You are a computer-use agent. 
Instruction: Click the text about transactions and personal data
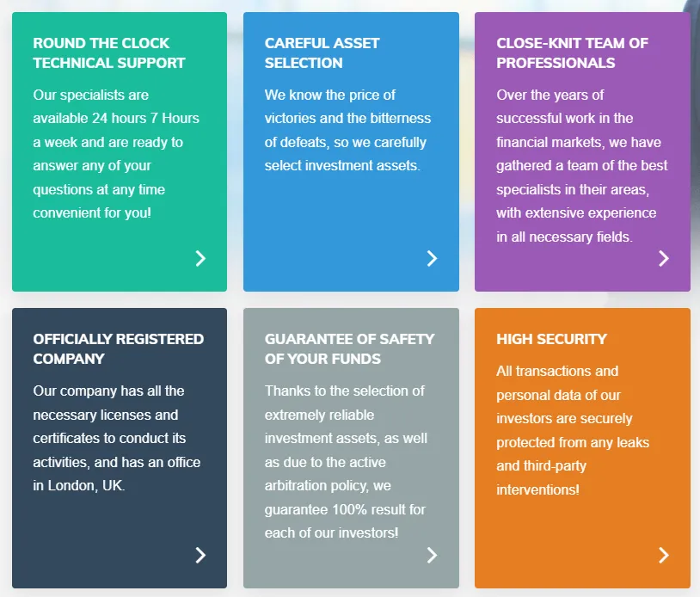pos(573,430)
